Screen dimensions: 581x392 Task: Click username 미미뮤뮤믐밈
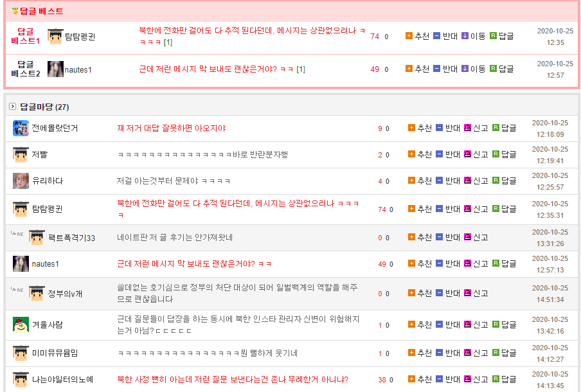click(55, 353)
